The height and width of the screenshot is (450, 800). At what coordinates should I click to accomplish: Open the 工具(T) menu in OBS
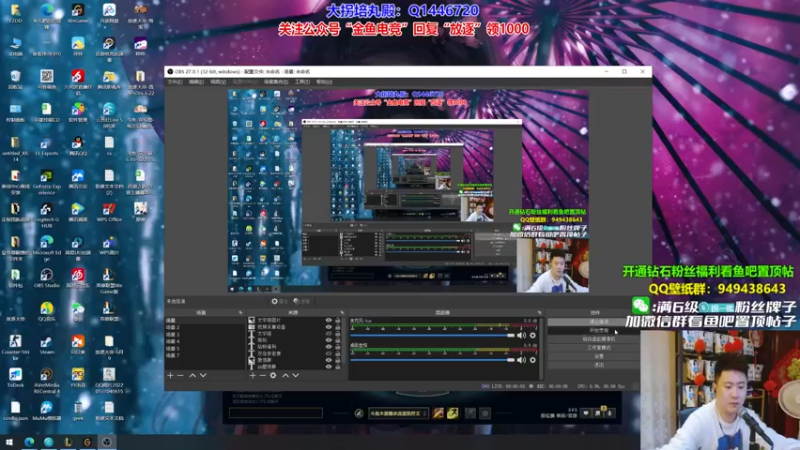[302, 82]
